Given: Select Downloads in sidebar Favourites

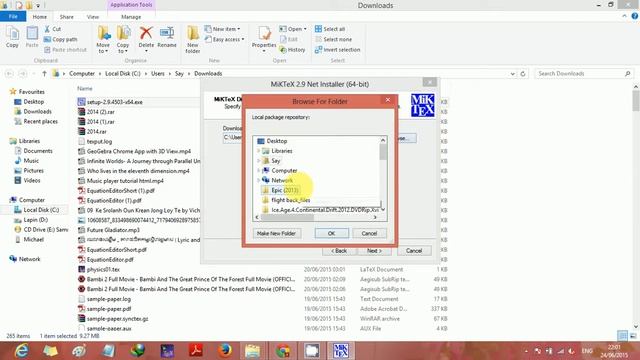Looking at the screenshot, I should 37,111.
